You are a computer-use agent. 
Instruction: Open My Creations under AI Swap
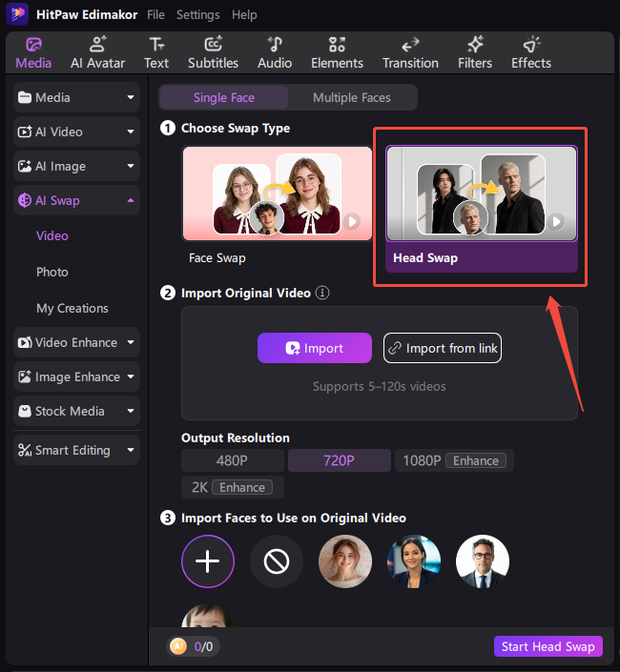click(x=72, y=308)
